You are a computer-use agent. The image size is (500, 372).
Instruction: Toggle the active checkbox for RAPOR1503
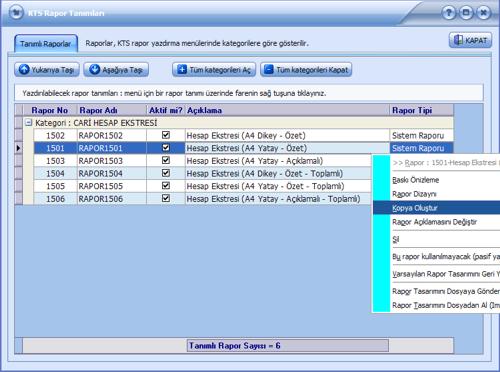pyautogui.click(x=166, y=160)
